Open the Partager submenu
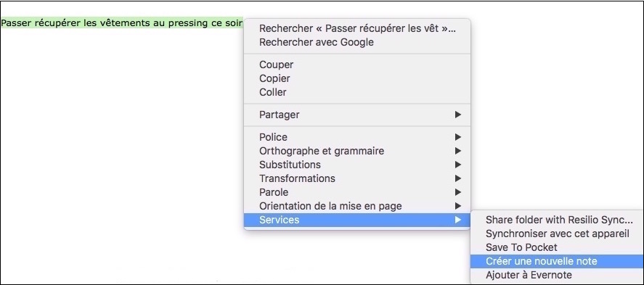Viewport: 644px width, 285px height. tap(357, 115)
